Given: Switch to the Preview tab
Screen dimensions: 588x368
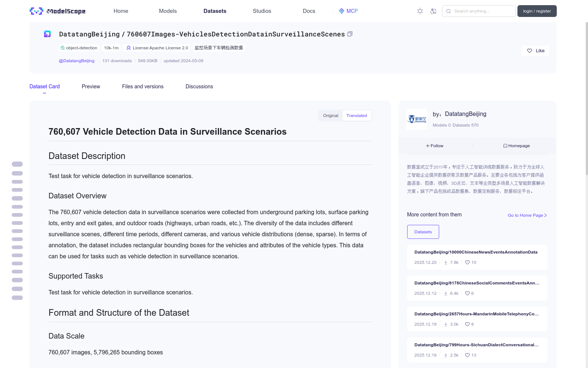Looking at the screenshot, I should pos(91,86).
